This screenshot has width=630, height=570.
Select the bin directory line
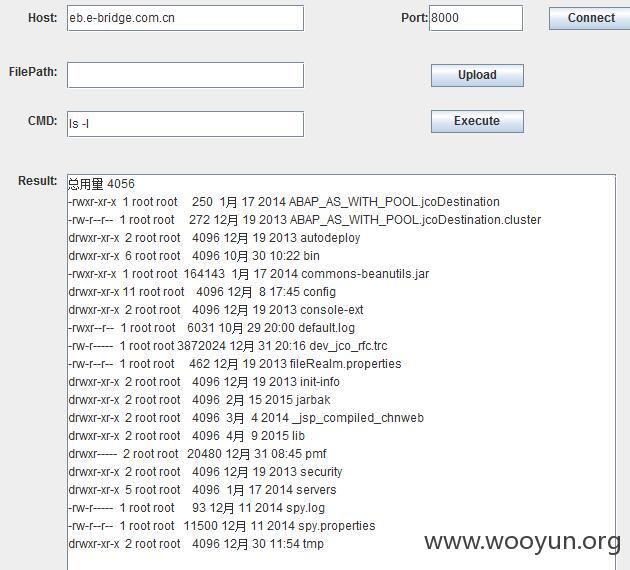coord(194,256)
